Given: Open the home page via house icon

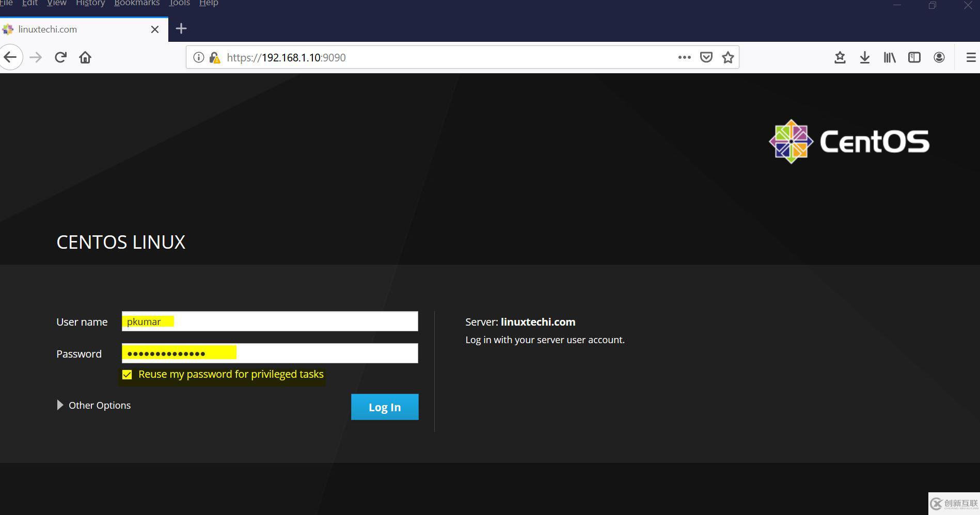Looking at the screenshot, I should (85, 57).
